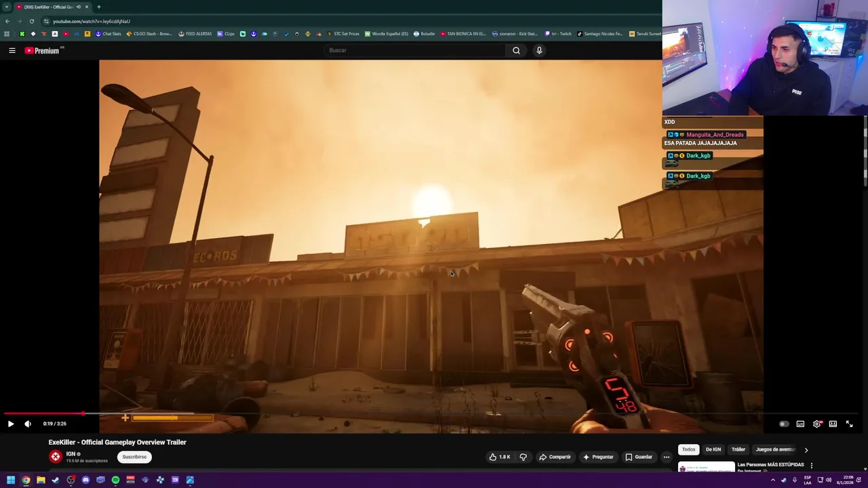
Task: Open the three-dot more actions menu
Action: click(x=666, y=457)
